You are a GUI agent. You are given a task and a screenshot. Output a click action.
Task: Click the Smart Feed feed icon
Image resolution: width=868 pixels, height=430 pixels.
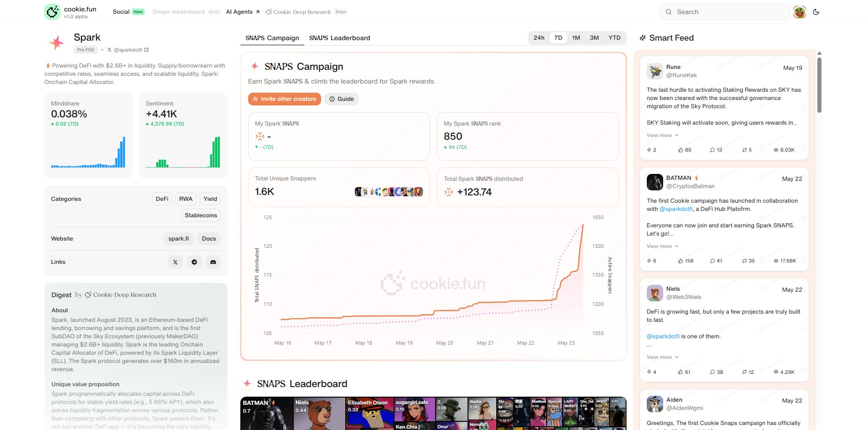coord(643,38)
